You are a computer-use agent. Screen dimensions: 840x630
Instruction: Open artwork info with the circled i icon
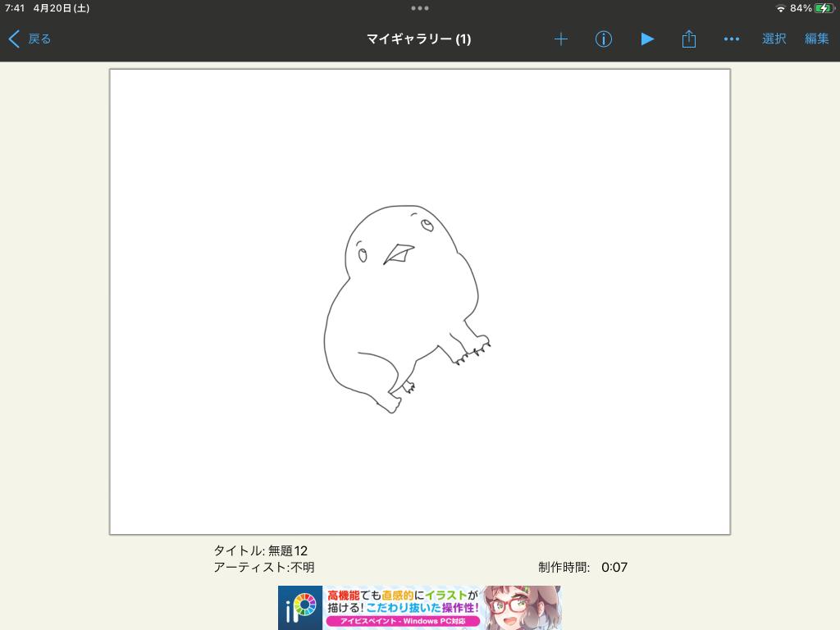pos(604,39)
